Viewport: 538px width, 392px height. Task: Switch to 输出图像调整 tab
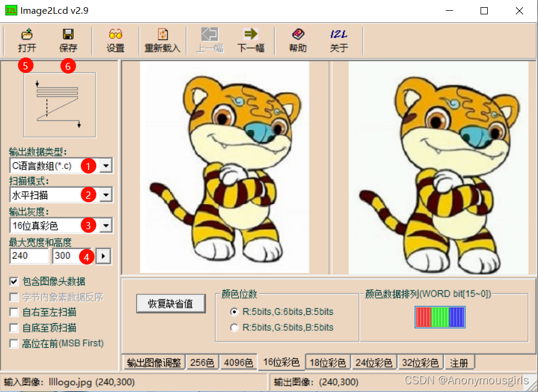click(x=154, y=363)
